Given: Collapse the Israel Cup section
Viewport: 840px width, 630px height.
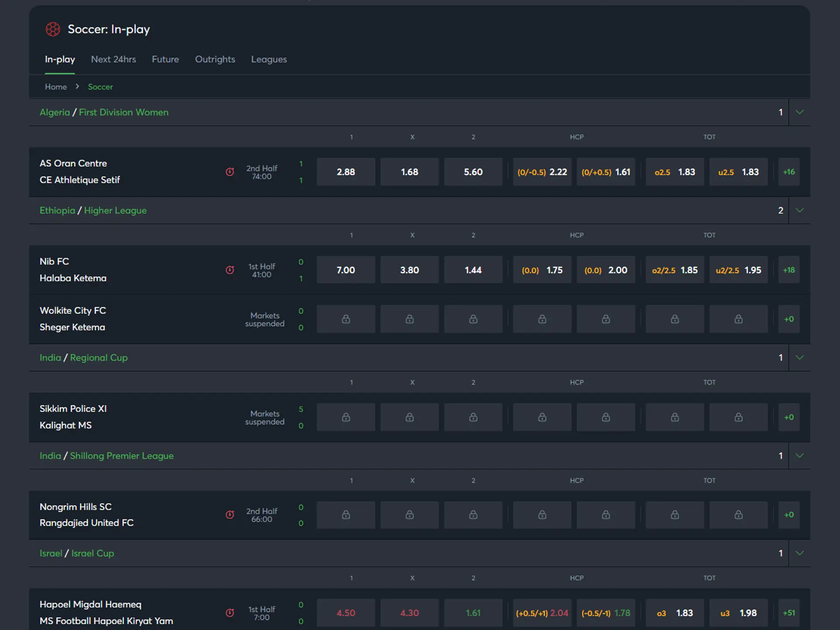Looking at the screenshot, I should point(799,553).
